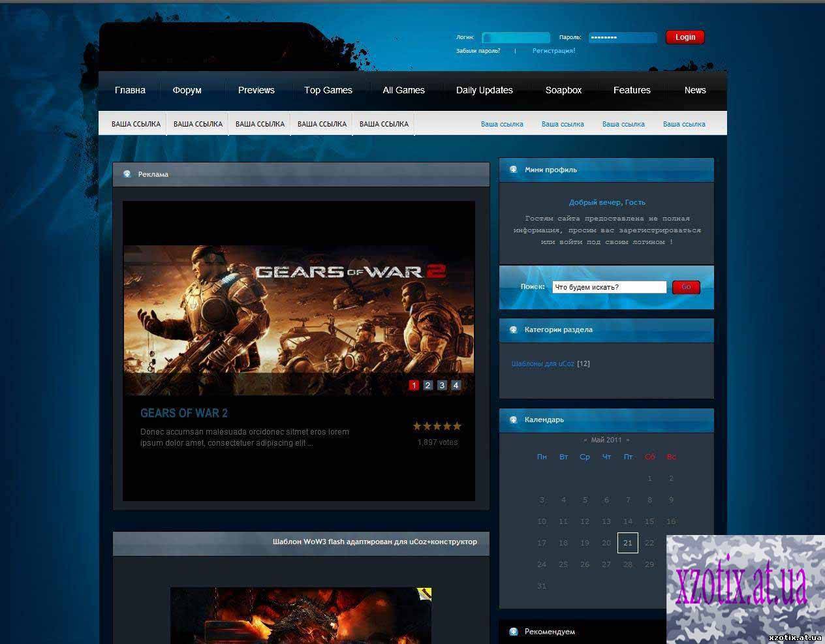The image size is (825, 644).
Task: Open Top Games menu item
Action: tap(328, 90)
